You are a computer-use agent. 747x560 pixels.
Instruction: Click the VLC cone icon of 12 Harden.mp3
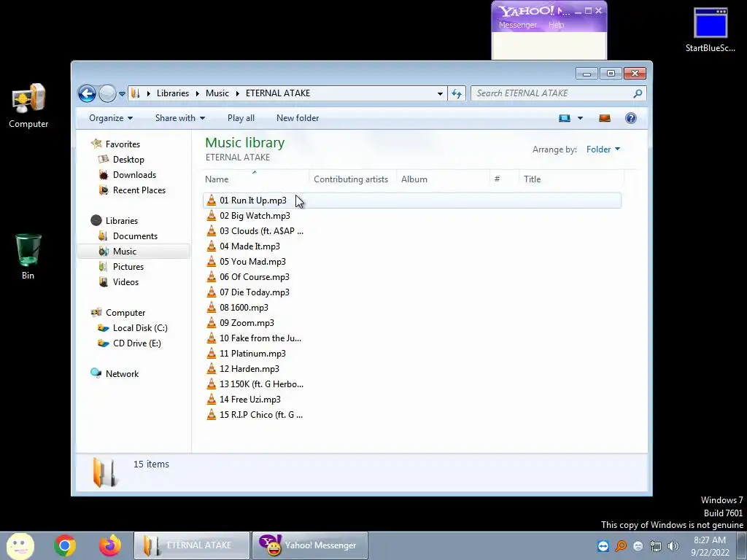212,368
